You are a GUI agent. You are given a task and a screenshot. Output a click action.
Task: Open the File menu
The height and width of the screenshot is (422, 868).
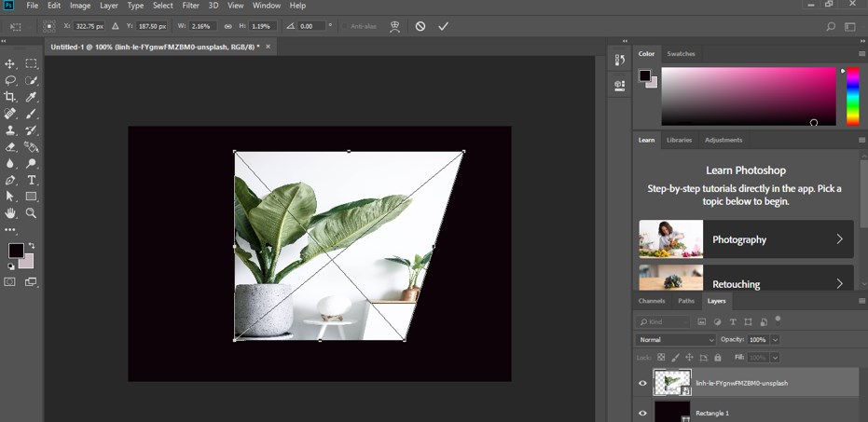[32, 6]
